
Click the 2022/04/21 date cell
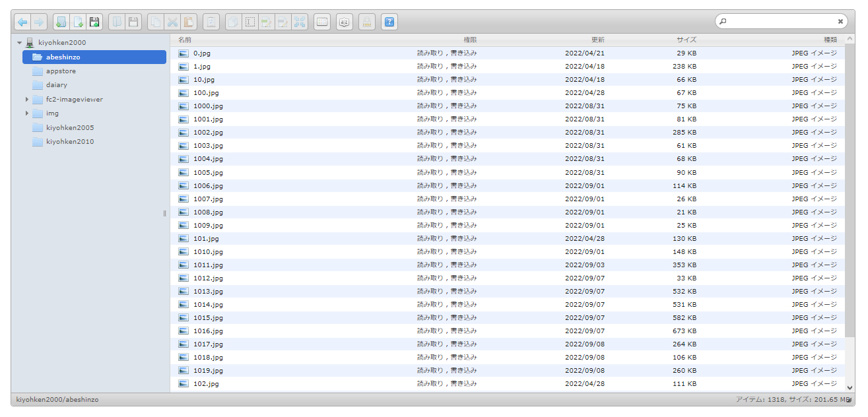(585, 53)
